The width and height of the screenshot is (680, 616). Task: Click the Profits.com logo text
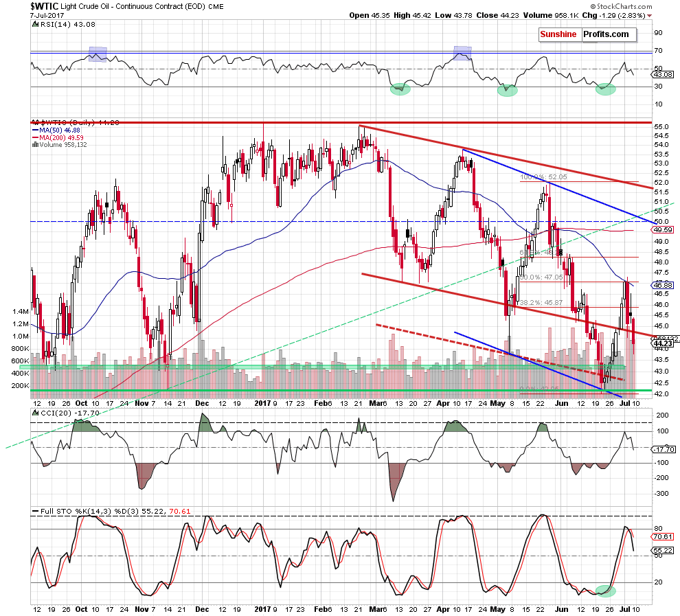[x=606, y=34]
